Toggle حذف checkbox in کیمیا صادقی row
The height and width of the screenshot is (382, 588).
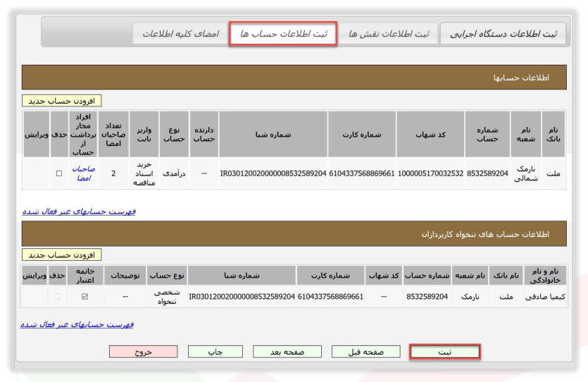click(x=57, y=297)
